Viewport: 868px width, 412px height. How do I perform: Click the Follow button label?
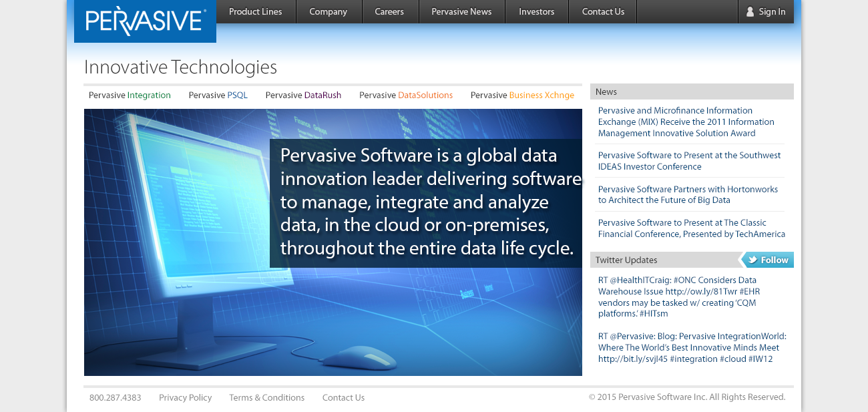tap(775, 260)
